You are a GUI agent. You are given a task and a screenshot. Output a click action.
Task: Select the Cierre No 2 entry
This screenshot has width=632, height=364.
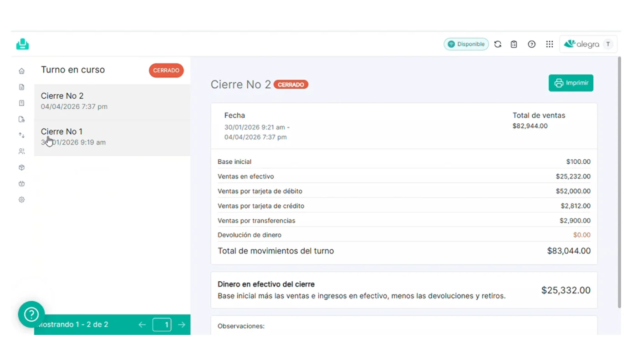(112, 102)
